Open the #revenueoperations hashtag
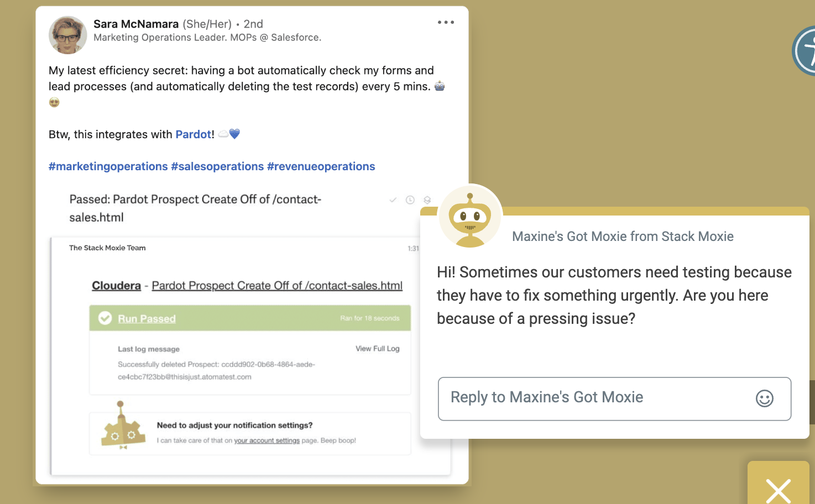Image resolution: width=815 pixels, height=504 pixels. pos(321,166)
